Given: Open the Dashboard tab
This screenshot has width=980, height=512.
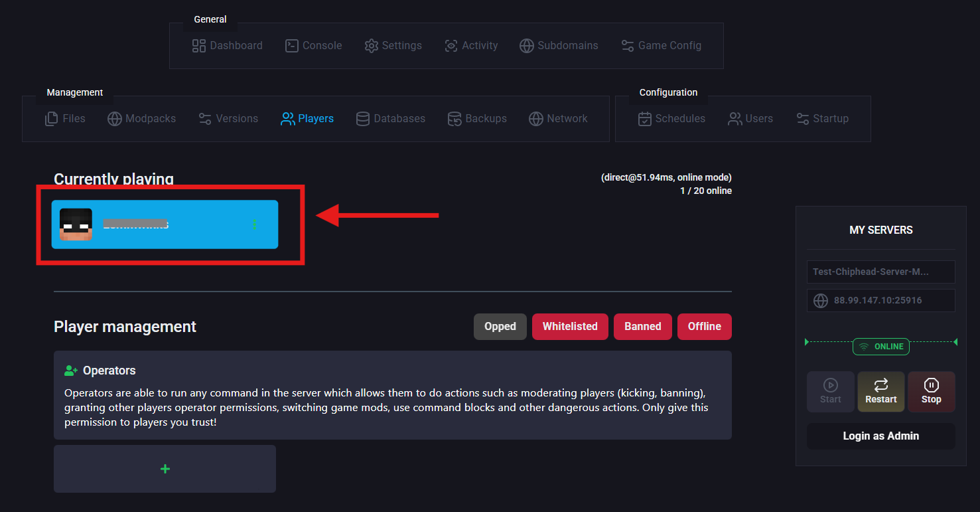Looking at the screenshot, I should [228, 46].
